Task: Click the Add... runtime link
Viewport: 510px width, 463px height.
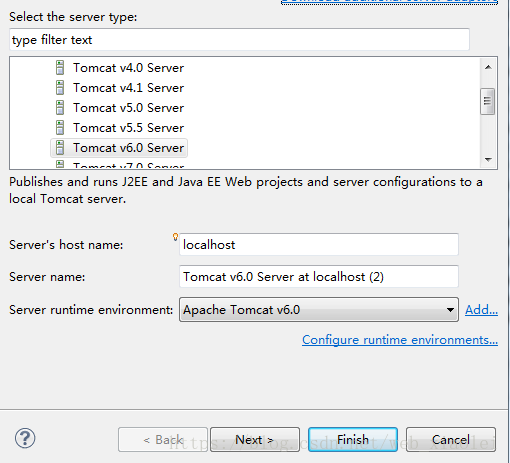Action: [481, 310]
